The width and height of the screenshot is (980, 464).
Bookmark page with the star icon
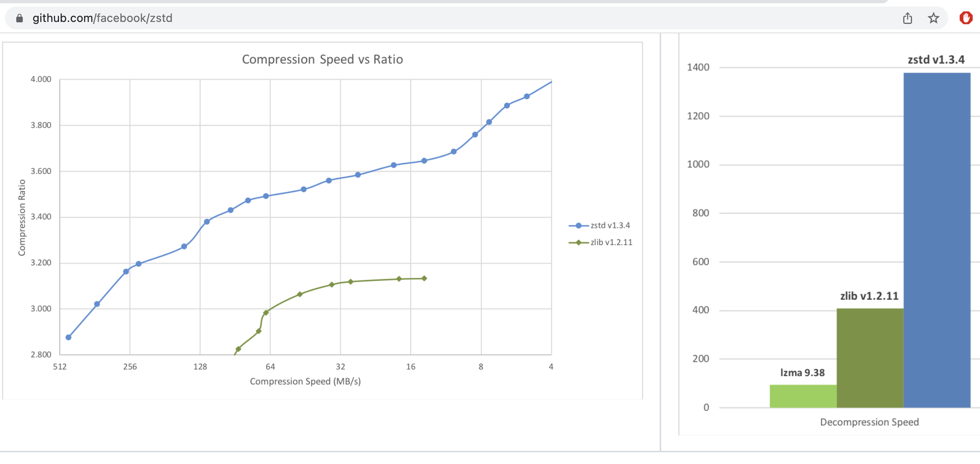pyautogui.click(x=933, y=18)
